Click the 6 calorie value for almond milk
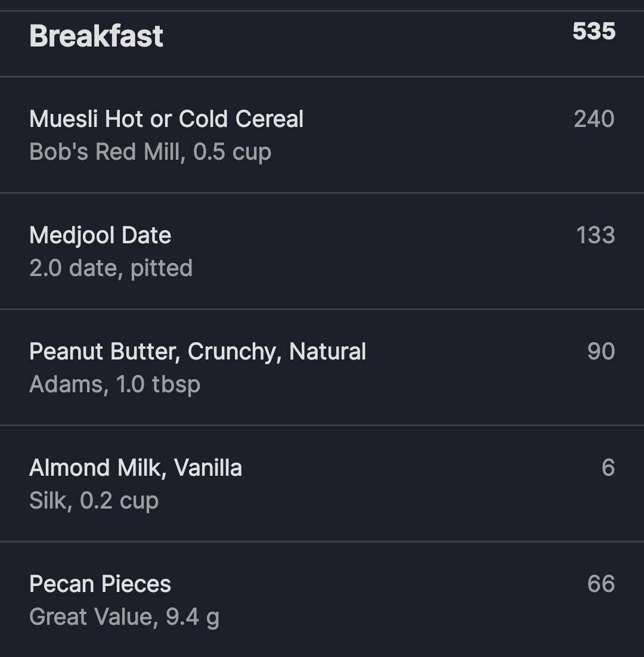This screenshot has width=644, height=657. [608, 467]
